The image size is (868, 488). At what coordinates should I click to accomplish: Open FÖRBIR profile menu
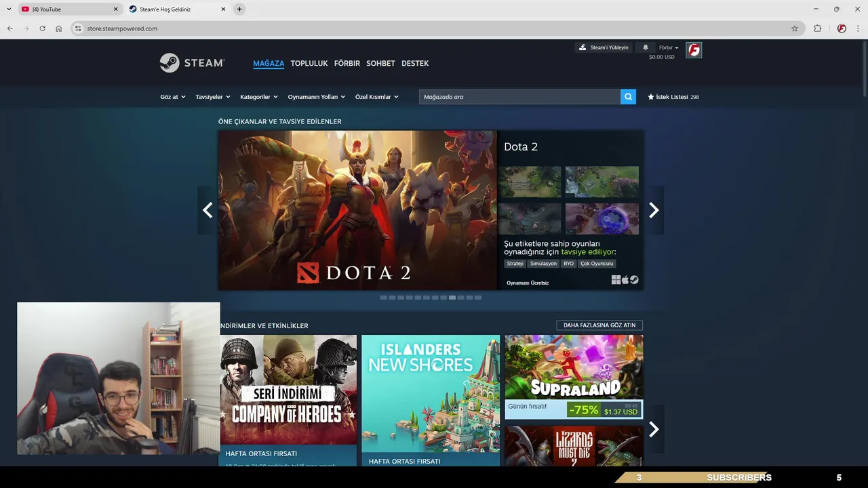coord(347,63)
